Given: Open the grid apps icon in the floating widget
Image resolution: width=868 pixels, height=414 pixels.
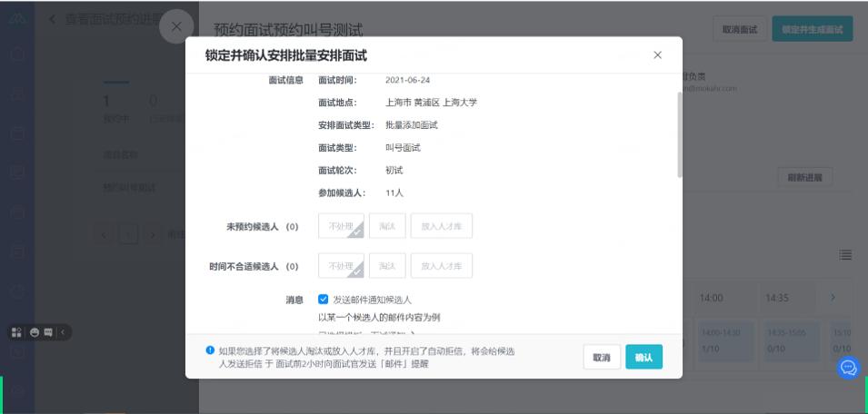Looking at the screenshot, I should coord(16,332).
